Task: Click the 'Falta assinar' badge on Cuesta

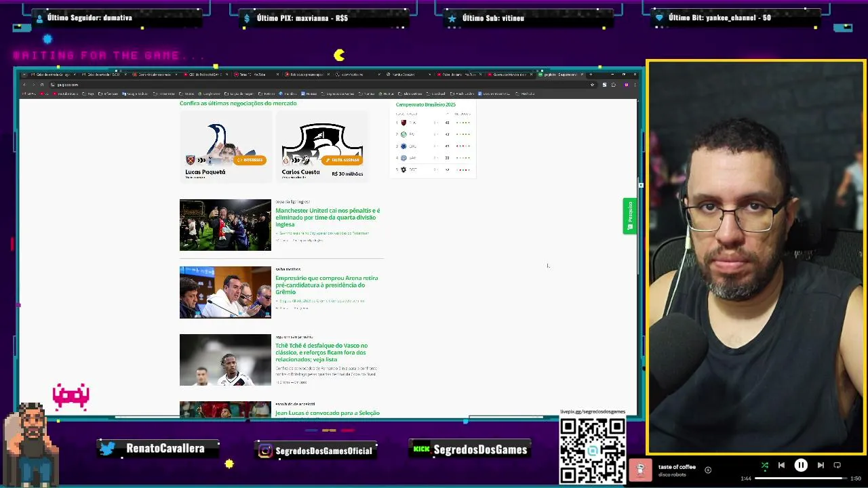Action: [342, 160]
